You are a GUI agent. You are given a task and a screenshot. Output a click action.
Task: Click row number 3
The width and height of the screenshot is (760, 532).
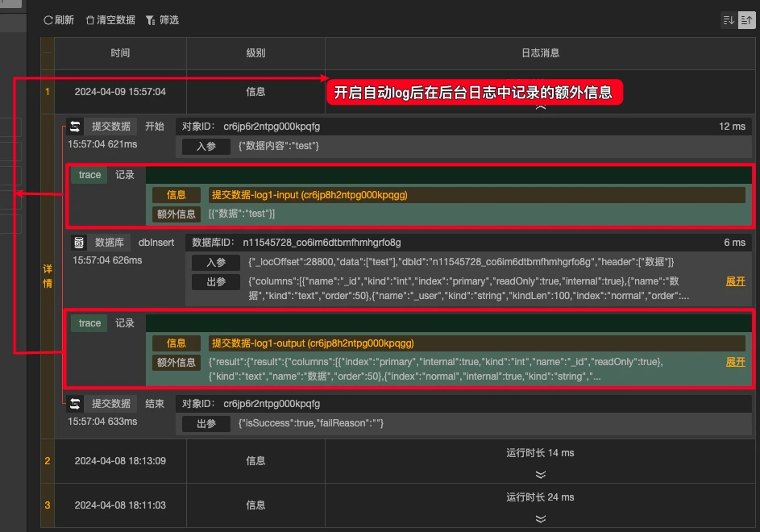coord(47,505)
